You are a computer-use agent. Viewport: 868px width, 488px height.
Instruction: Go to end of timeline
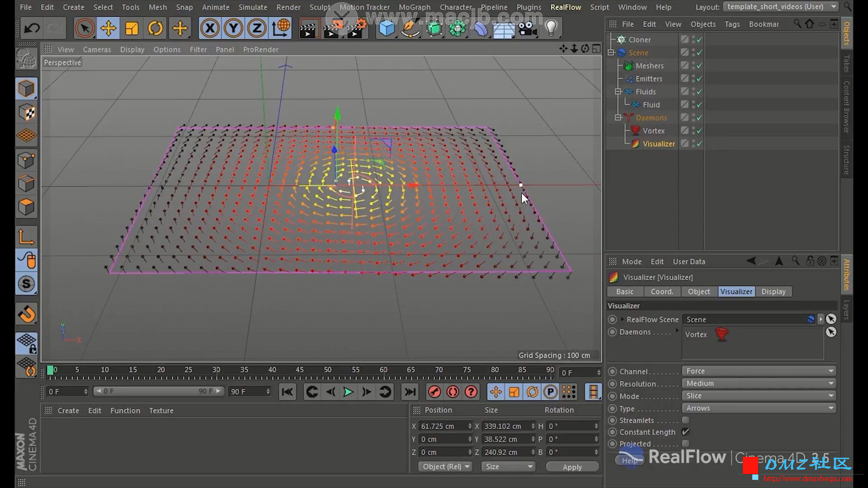click(410, 392)
